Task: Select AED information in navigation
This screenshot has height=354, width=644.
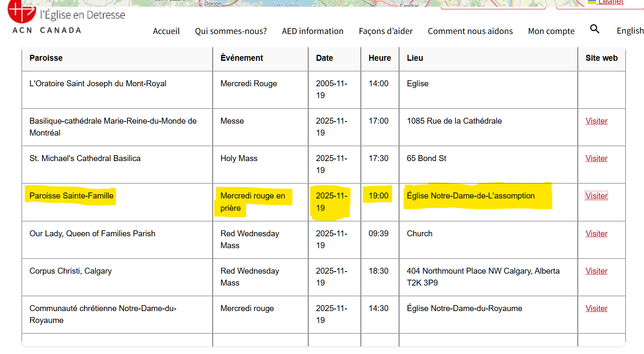Action: pos(312,31)
